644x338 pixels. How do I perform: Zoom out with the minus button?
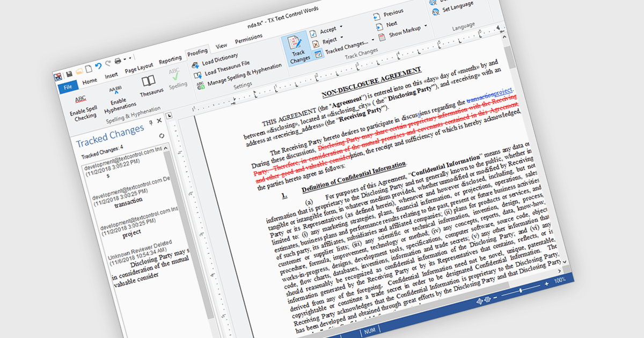click(x=495, y=297)
